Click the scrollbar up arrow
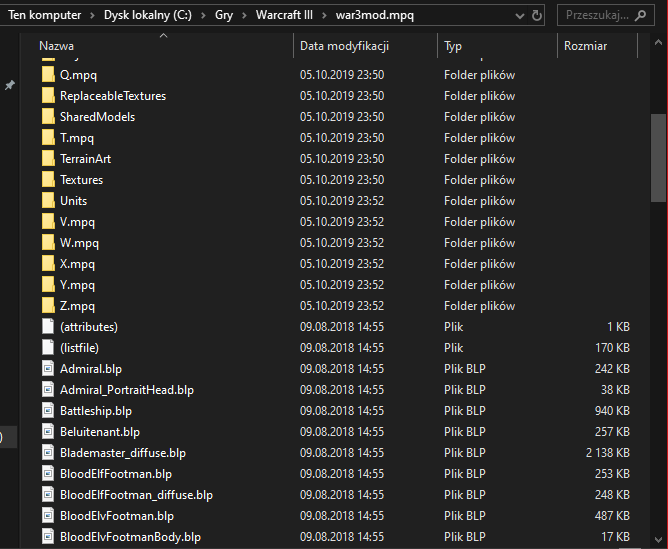Screen dimensions: 668x549 coord(658,43)
